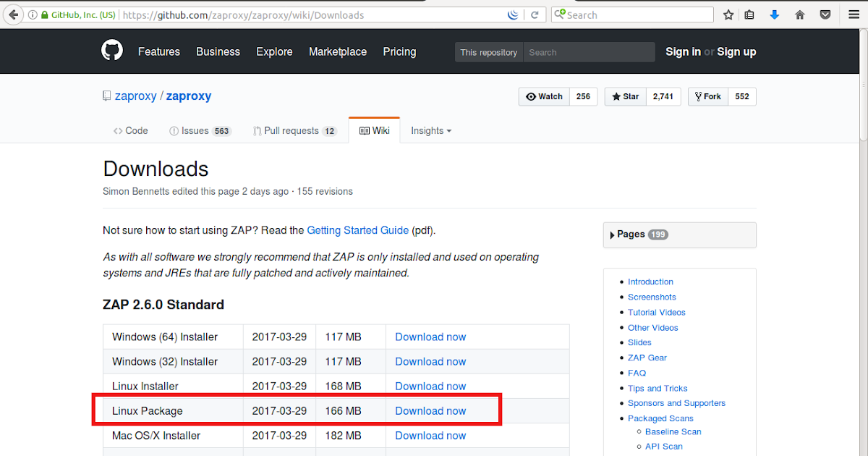
Task: Open the Features menu item
Action: (x=159, y=51)
